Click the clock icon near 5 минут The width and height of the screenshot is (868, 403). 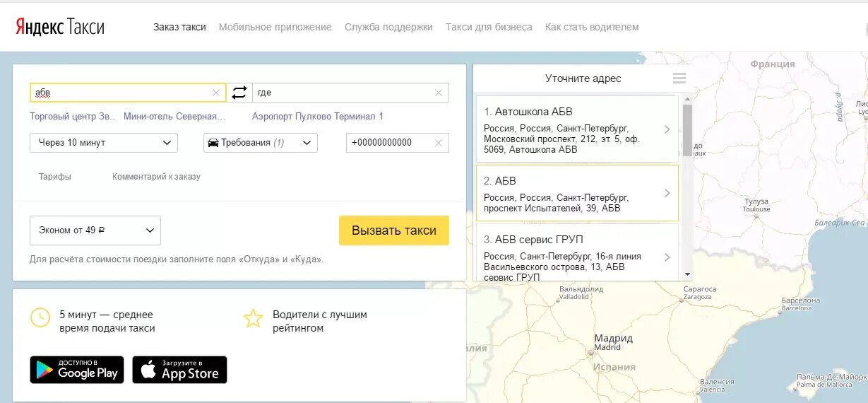pos(40,317)
